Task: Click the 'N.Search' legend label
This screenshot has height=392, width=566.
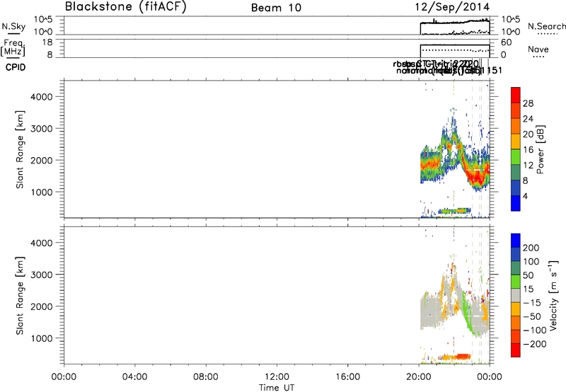Action: click(x=546, y=26)
